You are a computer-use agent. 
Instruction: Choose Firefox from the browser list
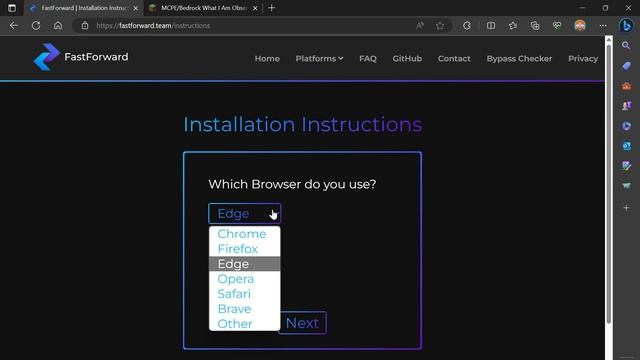coord(244,249)
